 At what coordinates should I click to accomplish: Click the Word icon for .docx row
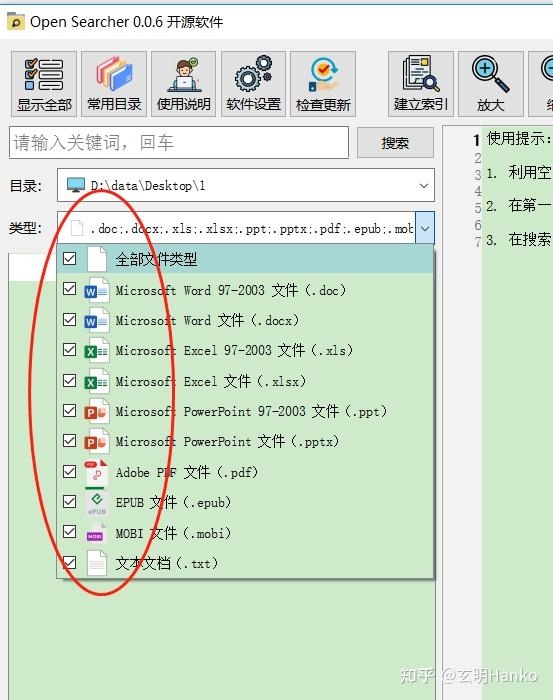tap(96, 321)
